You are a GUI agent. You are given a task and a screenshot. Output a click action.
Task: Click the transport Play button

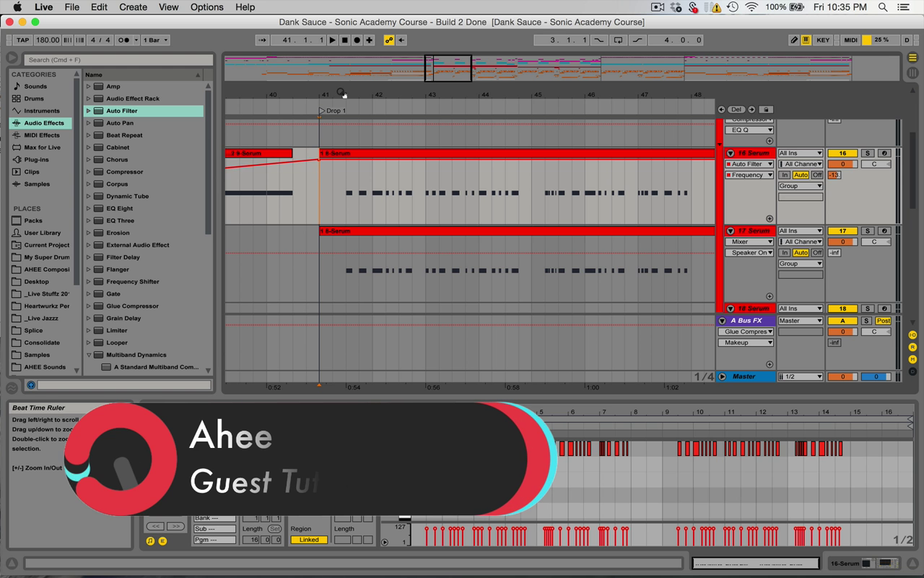point(333,40)
